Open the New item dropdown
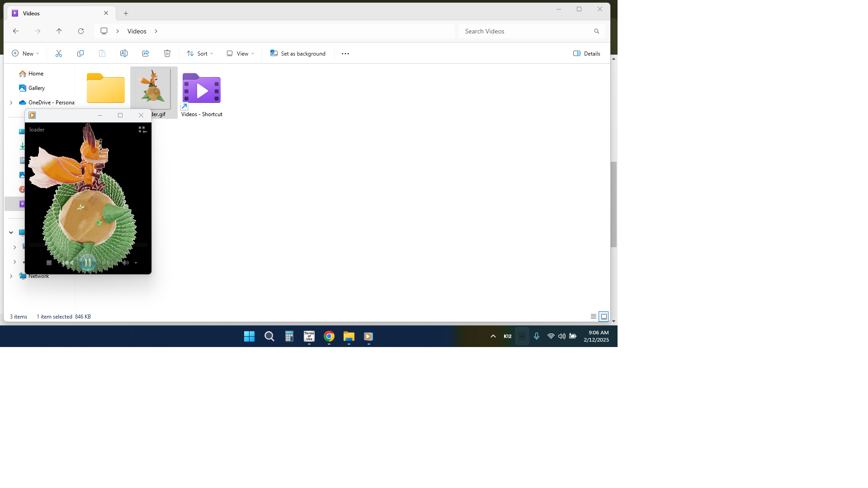The image size is (868, 488). coord(25,53)
